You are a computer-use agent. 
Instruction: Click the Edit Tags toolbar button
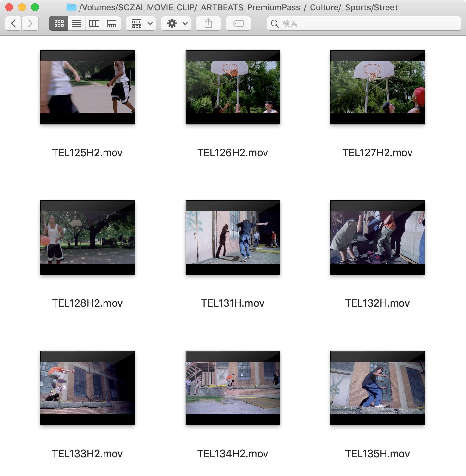[x=238, y=23]
